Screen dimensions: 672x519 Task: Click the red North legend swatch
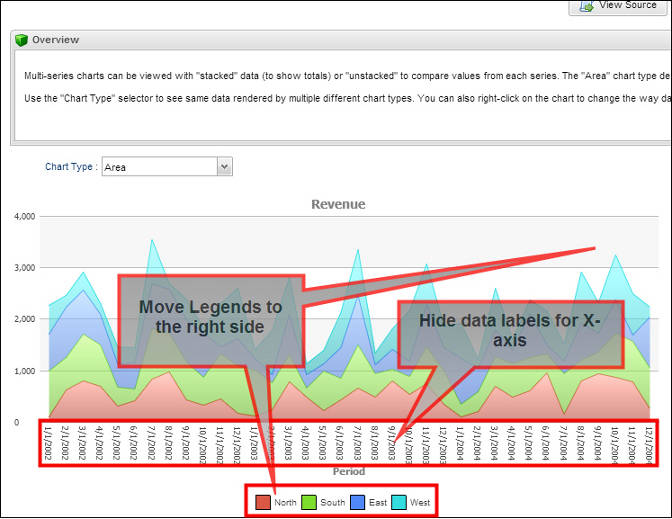pyautogui.click(x=263, y=502)
